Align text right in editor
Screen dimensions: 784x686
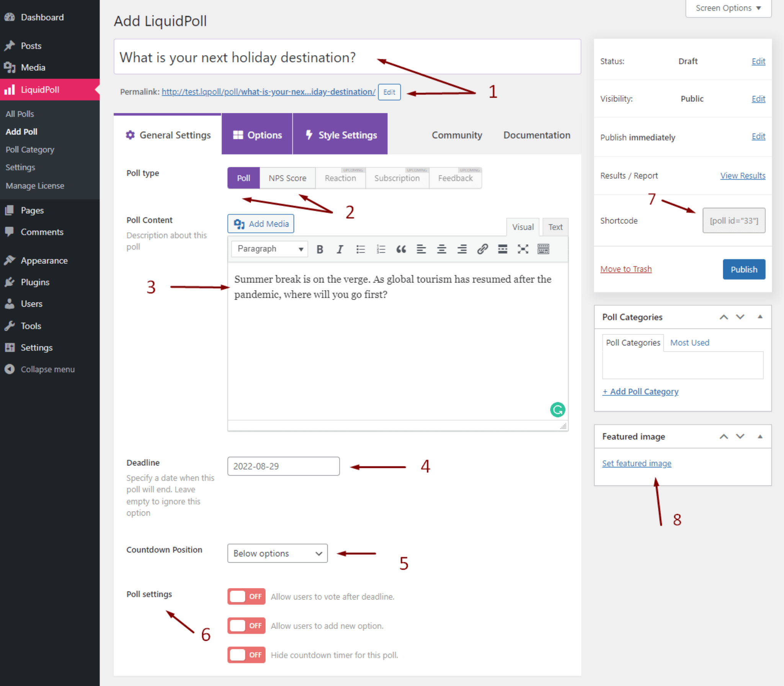(x=462, y=249)
